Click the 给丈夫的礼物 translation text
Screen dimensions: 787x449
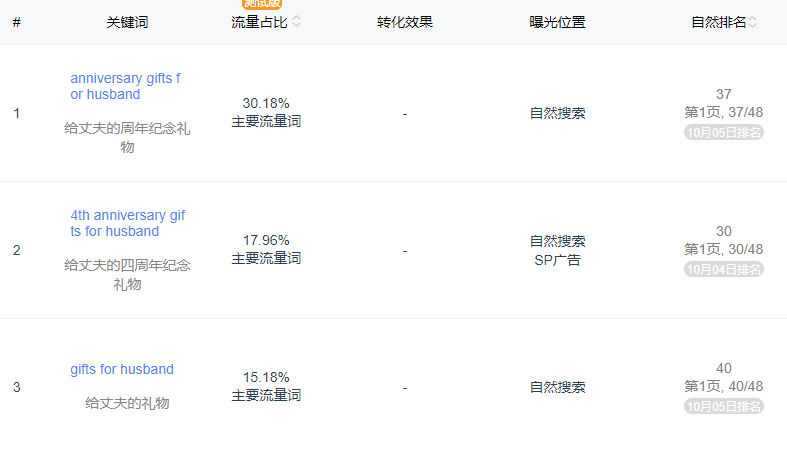tap(127, 403)
